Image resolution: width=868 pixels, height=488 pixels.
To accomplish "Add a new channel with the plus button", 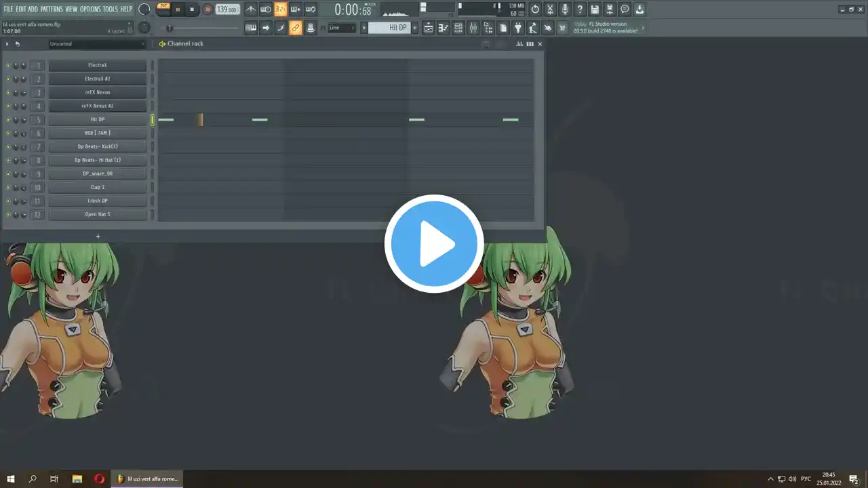I will [98, 237].
